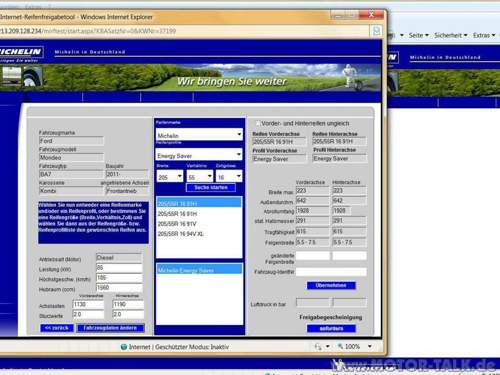The height and width of the screenshot is (375, 500).
Task: Toggle 'Vorder- und Hinterreifen ungleich' checkbox
Action: [x=257, y=123]
